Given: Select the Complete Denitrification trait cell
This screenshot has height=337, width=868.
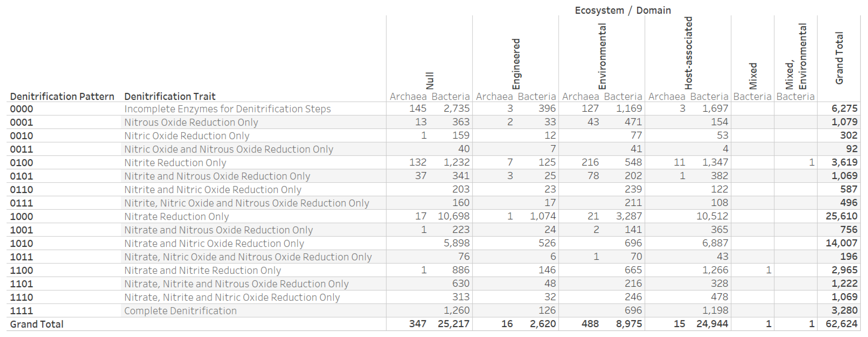Looking at the screenshot, I should click(x=180, y=311).
